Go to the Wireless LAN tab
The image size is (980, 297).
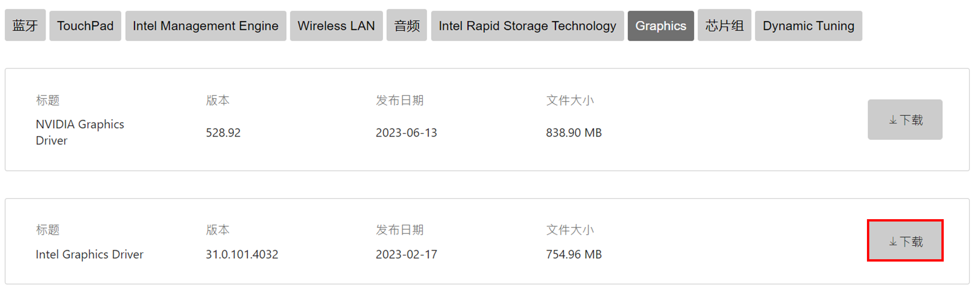point(336,26)
